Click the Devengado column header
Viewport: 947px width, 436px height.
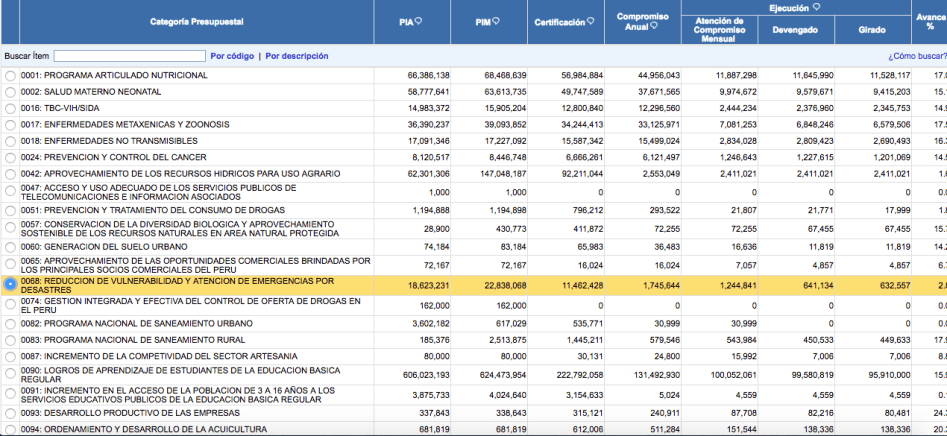(787, 30)
